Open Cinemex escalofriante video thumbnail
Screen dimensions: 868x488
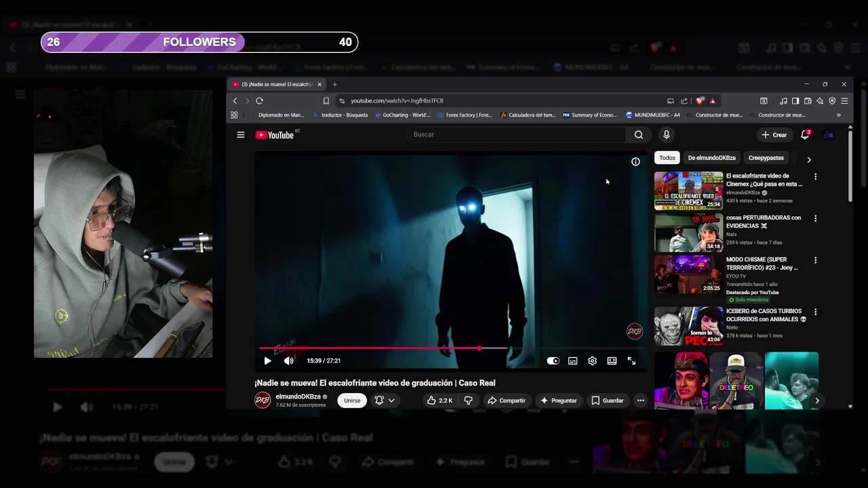tap(688, 190)
